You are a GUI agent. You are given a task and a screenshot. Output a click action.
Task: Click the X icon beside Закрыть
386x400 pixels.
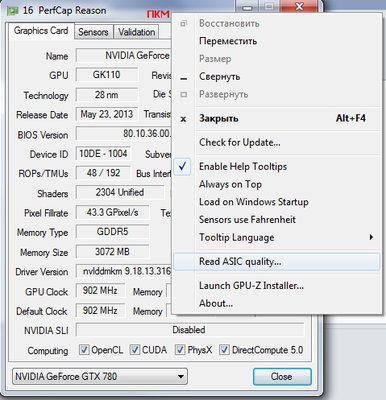coord(183,119)
